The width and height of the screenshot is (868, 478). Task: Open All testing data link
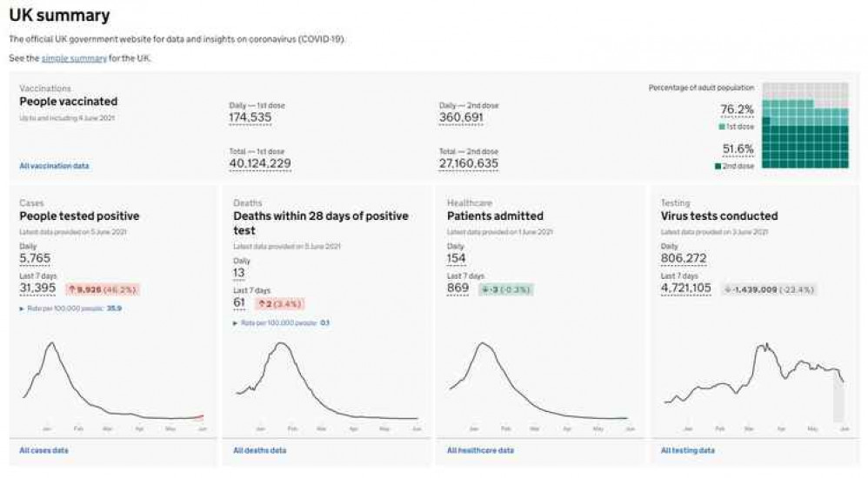(687, 450)
